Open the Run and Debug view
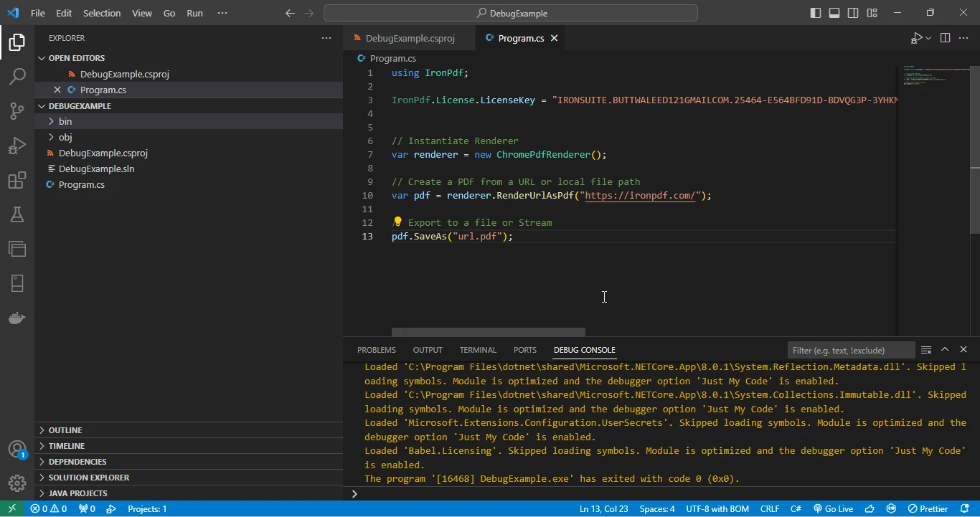The width and height of the screenshot is (980, 517). coord(17,146)
